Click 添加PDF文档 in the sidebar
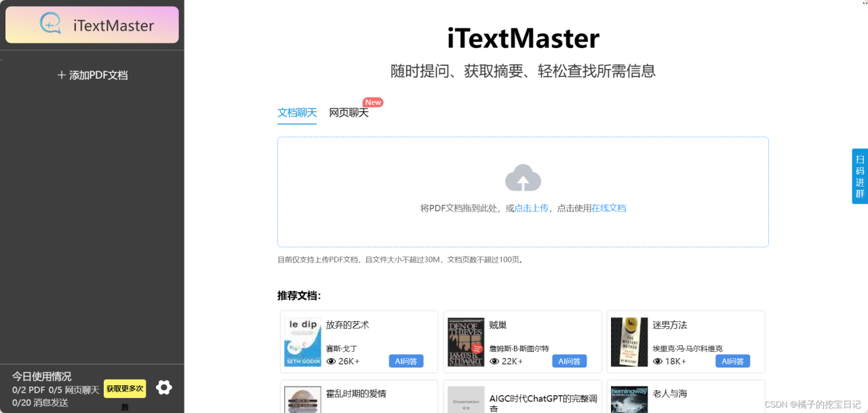The width and height of the screenshot is (868, 413). coord(92,75)
